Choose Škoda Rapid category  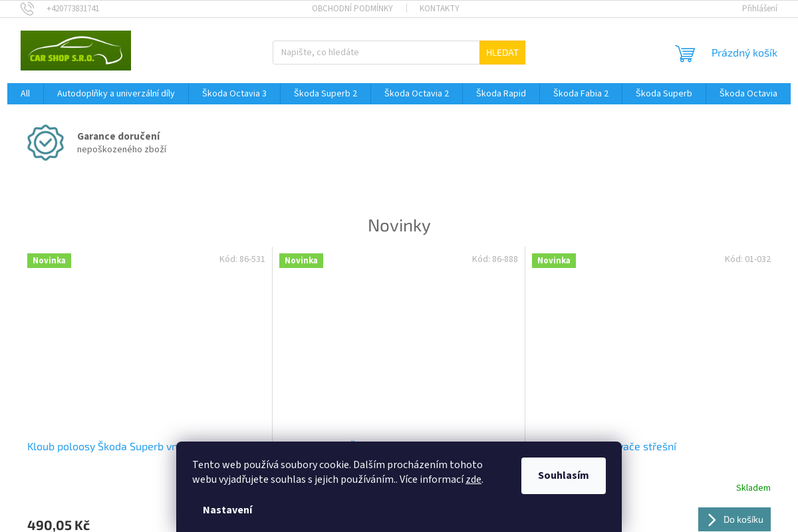click(x=501, y=94)
